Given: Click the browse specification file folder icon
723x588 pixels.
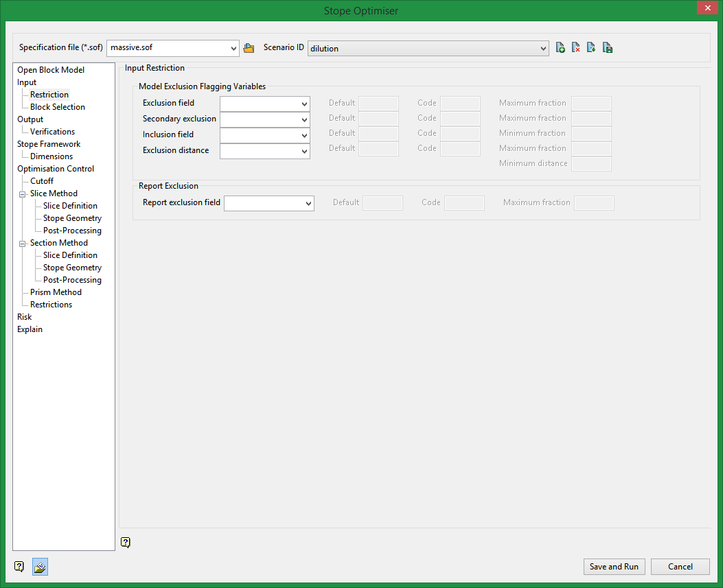Looking at the screenshot, I should tap(249, 48).
